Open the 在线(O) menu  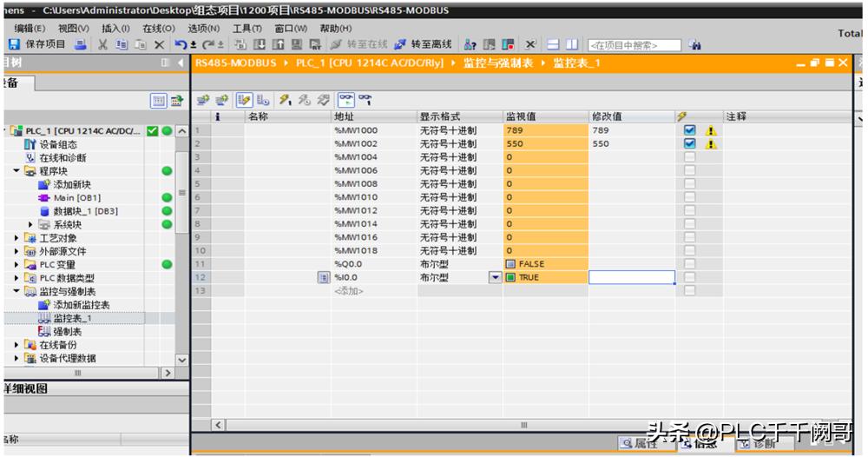click(157, 29)
